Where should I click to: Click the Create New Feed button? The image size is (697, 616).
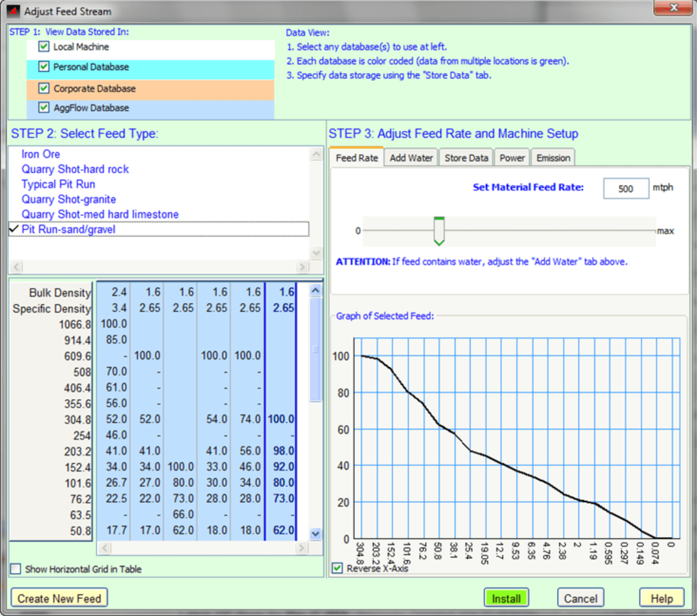[59, 598]
